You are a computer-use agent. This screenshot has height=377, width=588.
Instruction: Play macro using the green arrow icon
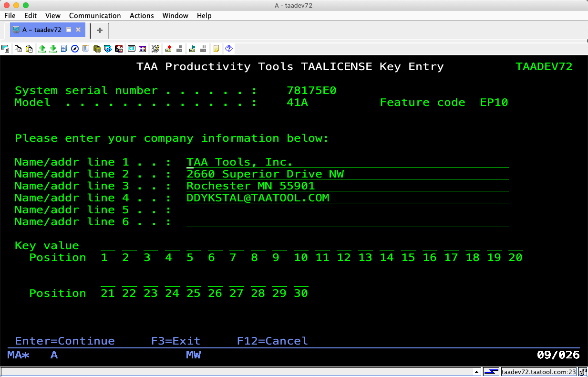192,49
